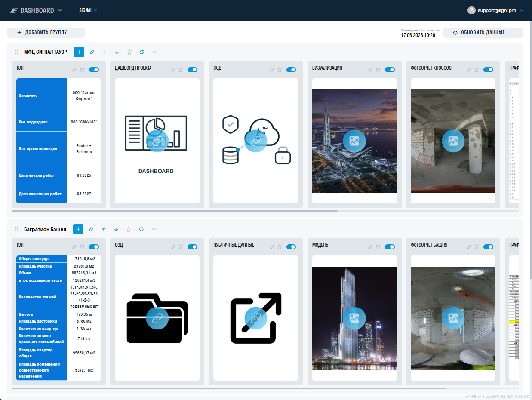Screen dimensions: 532x400
Task: Toggle off the Фотоотчет Кноссос card
Action: click(x=488, y=70)
